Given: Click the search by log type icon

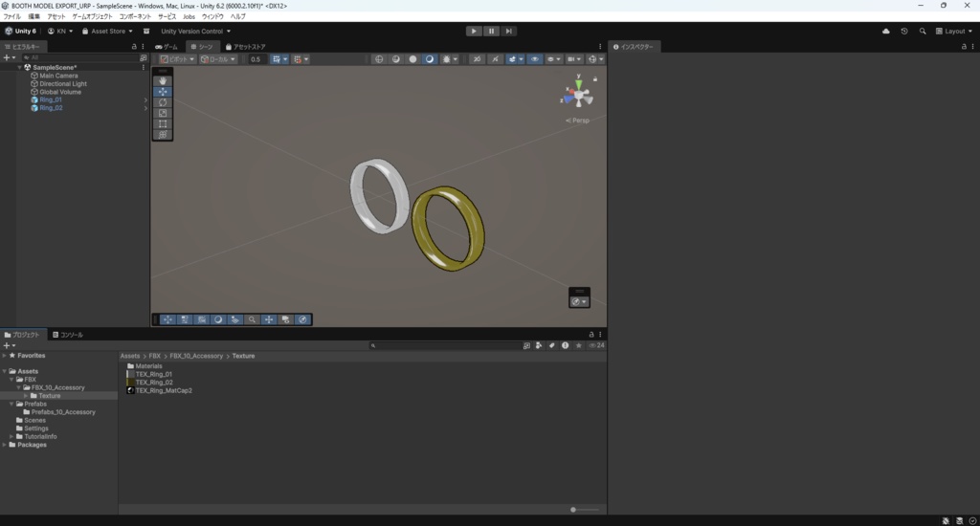Looking at the screenshot, I should [x=565, y=345].
